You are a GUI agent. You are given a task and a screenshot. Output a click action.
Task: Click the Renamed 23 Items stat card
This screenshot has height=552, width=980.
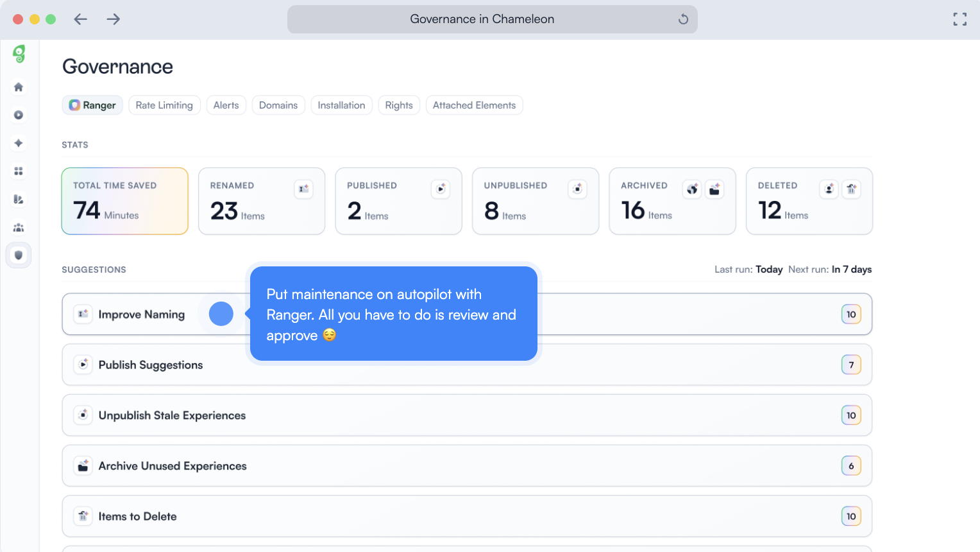pos(261,201)
